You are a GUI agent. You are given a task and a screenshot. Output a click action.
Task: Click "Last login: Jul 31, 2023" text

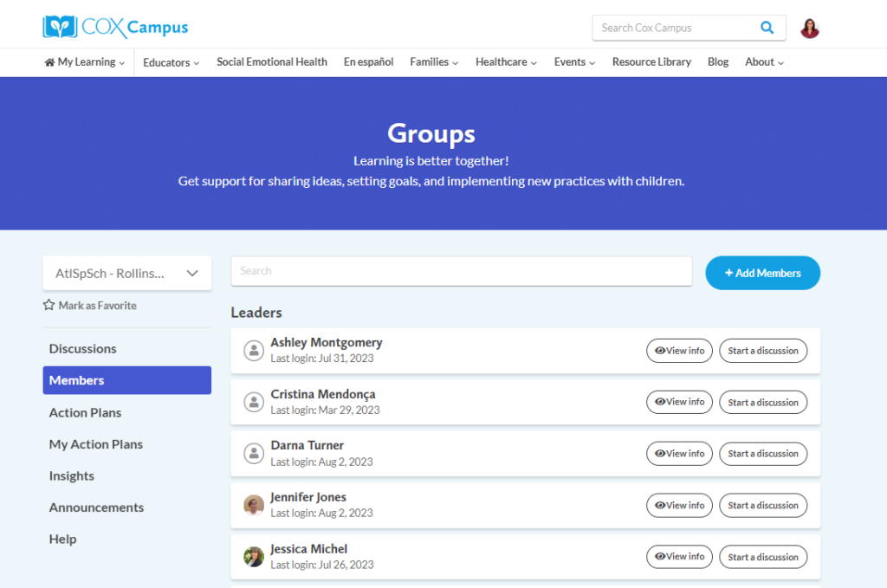tap(322, 359)
